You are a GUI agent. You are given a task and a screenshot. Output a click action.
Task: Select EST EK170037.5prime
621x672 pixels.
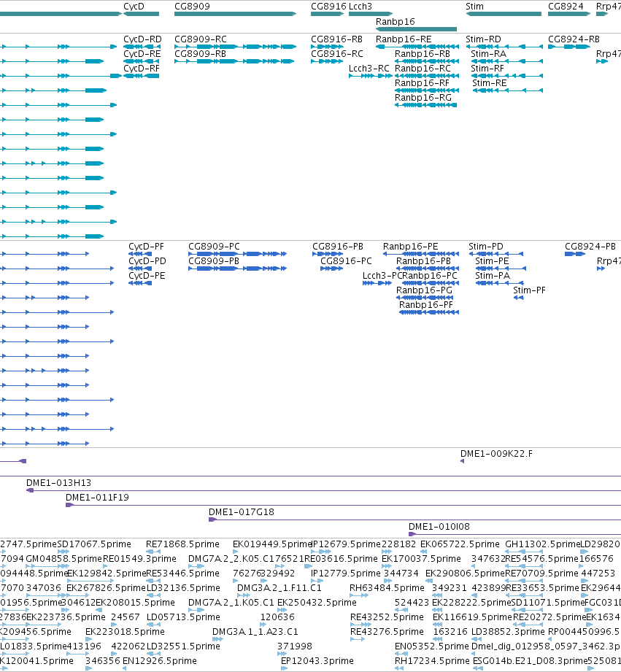(x=421, y=558)
